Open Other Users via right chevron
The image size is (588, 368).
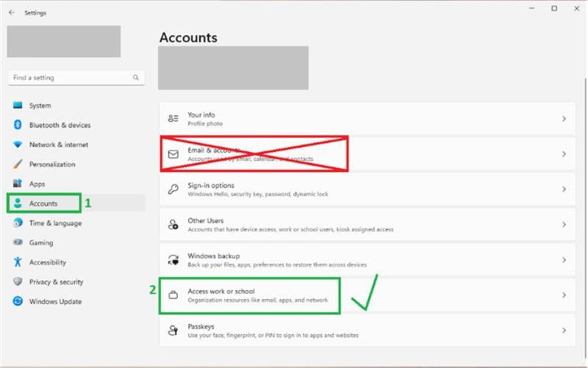point(564,225)
